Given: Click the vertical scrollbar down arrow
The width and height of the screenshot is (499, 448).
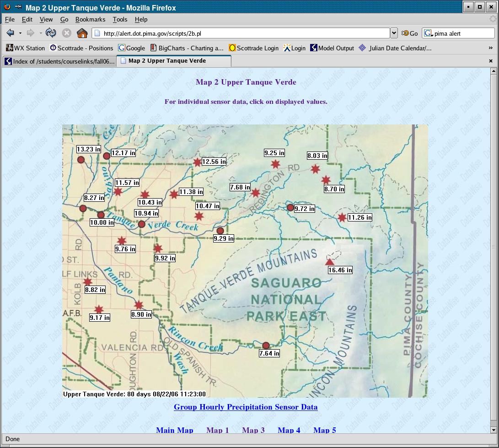Looking at the screenshot, I should point(494,430).
